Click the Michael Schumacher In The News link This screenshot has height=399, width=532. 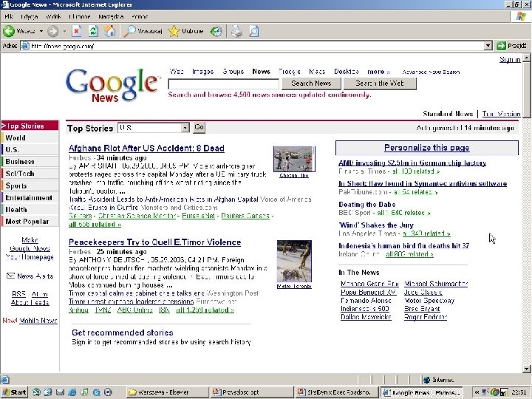coord(436,284)
